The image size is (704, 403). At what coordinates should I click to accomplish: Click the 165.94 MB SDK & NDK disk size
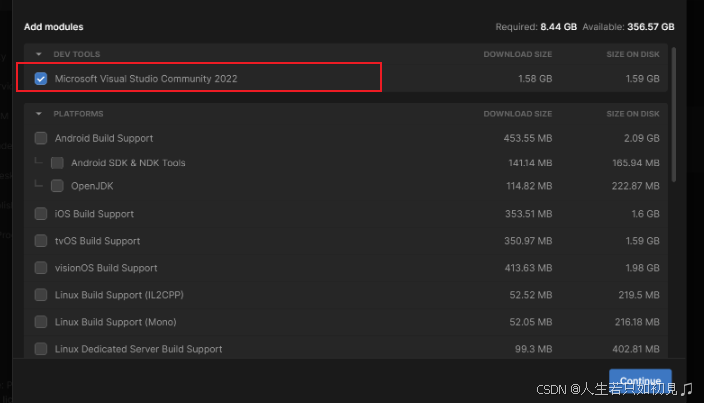point(636,163)
